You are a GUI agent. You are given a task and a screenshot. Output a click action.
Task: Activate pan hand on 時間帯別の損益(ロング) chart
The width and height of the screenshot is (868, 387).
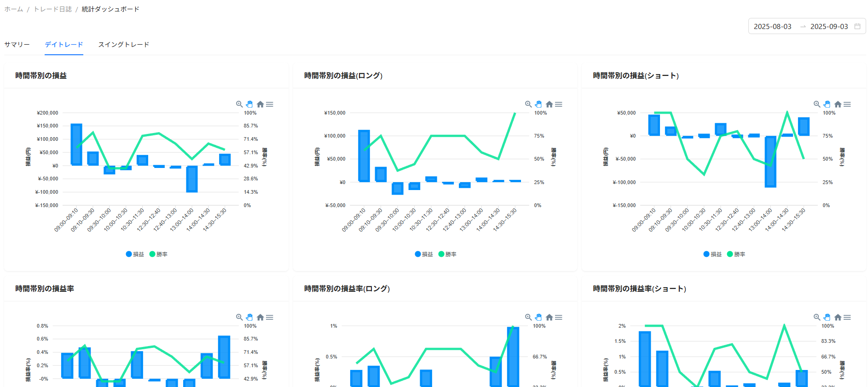(538, 104)
